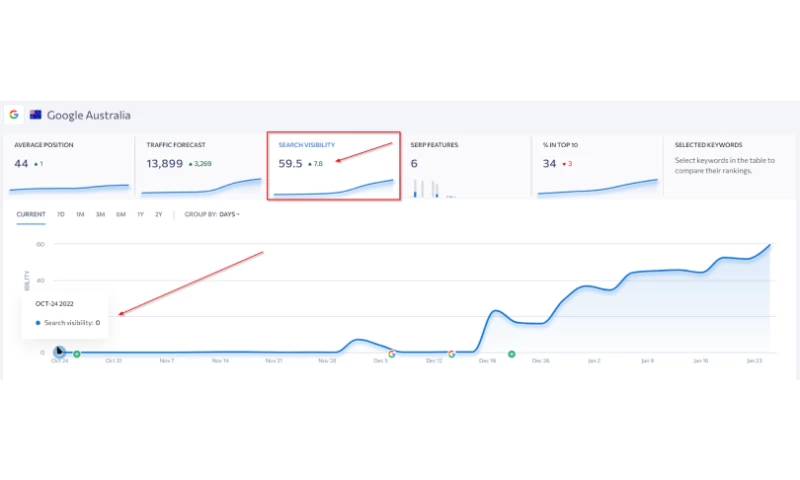
Task: Switch to the 6M time range
Action: (x=121, y=214)
